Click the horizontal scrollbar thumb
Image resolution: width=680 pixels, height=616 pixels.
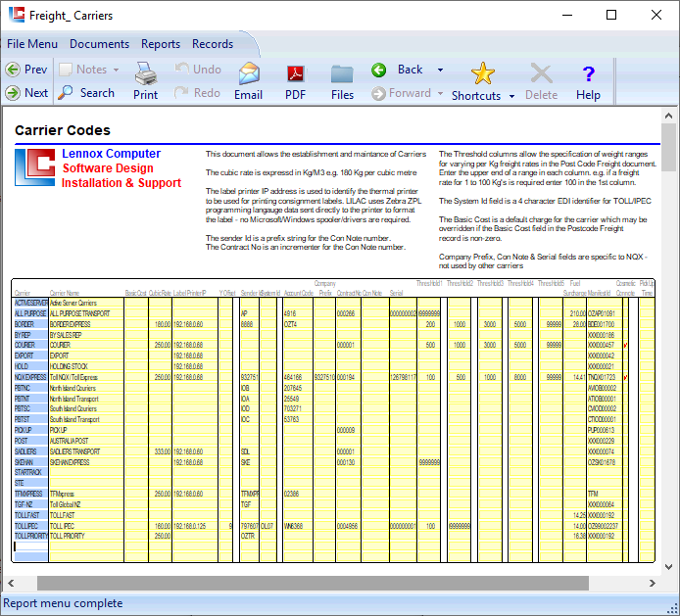point(313,583)
